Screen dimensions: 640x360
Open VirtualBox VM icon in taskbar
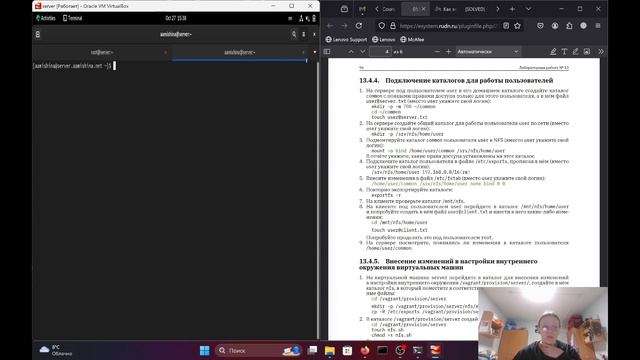pos(436,351)
